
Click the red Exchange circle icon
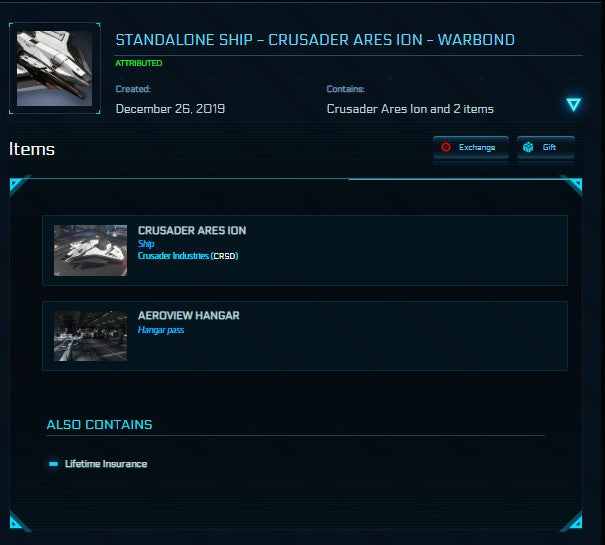point(446,148)
